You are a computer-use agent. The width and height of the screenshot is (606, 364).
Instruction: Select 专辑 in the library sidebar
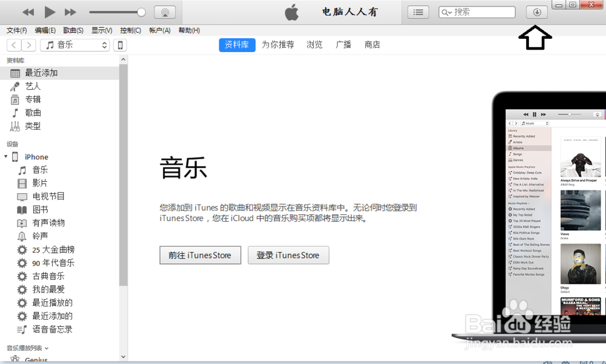(x=59, y=100)
